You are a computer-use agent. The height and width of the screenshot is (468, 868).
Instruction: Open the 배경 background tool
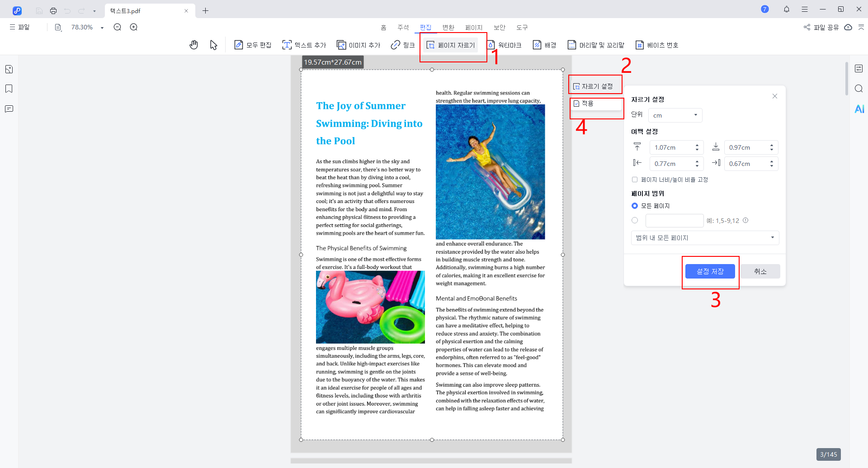(544, 45)
